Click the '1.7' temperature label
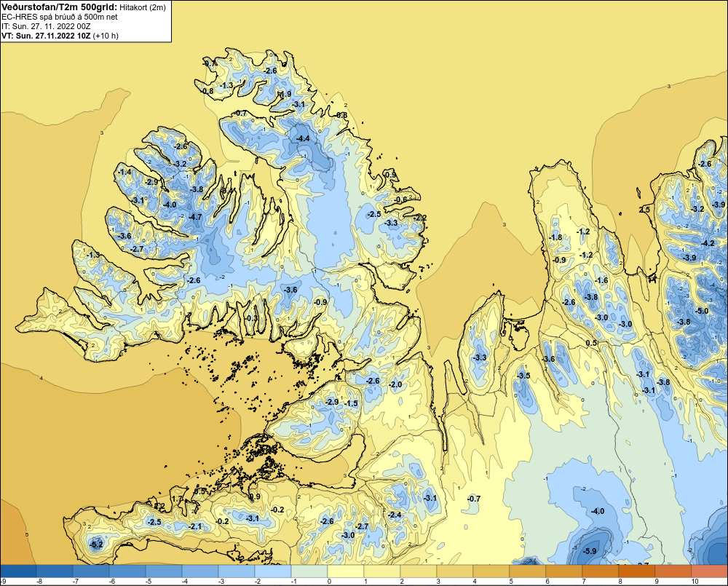The height and width of the screenshot is (586, 728). [177, 499]
